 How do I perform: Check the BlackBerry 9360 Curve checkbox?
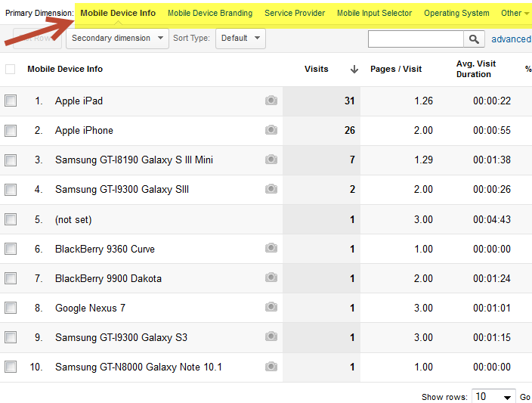[x=11, y=249]
